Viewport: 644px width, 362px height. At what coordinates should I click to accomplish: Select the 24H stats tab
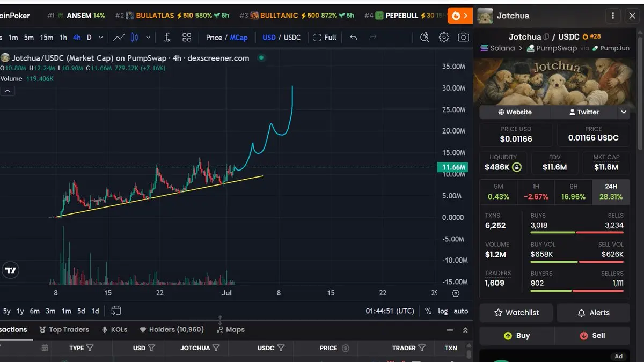(x=611, y=192)
